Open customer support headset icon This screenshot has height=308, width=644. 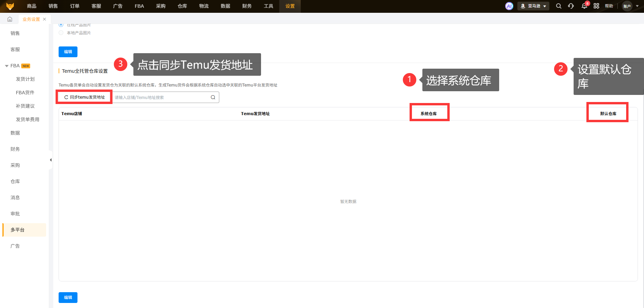click(x=571, y=6)
